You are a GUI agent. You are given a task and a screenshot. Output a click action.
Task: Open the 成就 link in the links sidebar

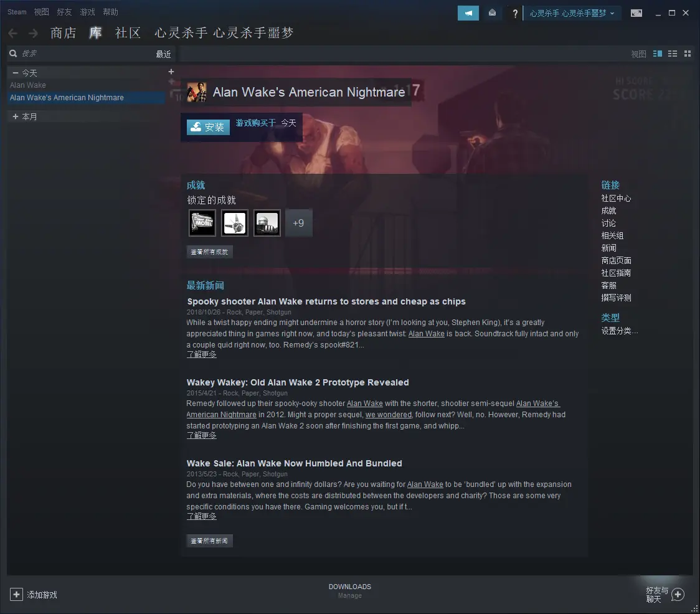click(x=608, y=210)
